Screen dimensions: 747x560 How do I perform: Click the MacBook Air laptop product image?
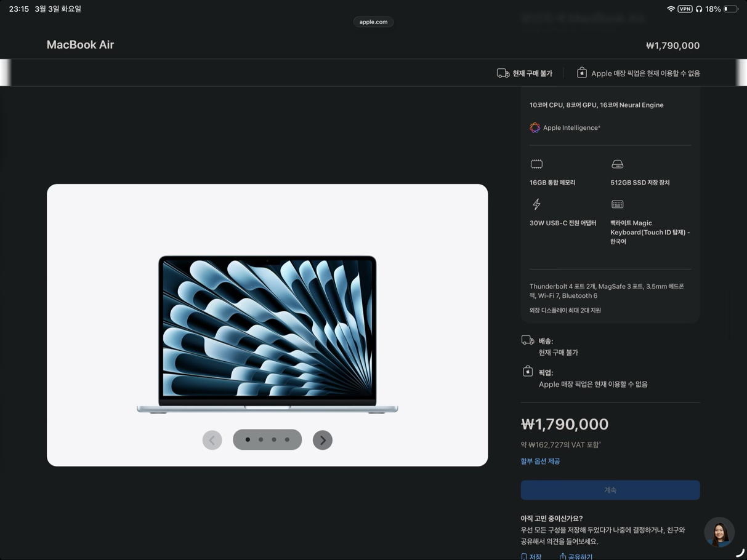(x=267, y=334)
